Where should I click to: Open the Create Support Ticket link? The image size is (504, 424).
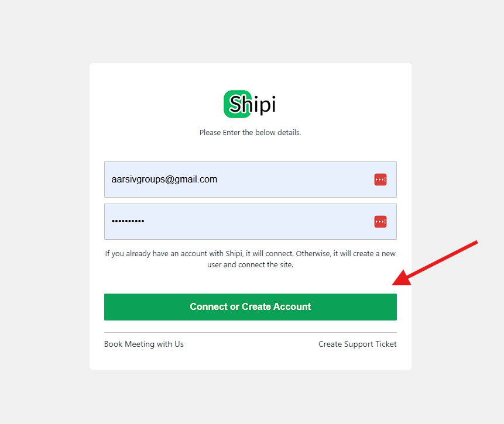[358, 344]
